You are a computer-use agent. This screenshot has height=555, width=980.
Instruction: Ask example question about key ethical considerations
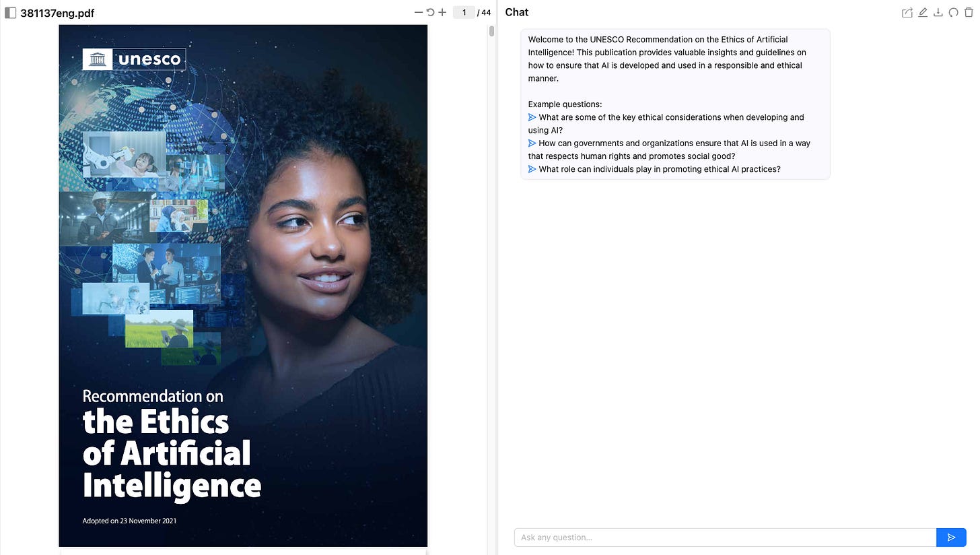[x=666, y=124]
